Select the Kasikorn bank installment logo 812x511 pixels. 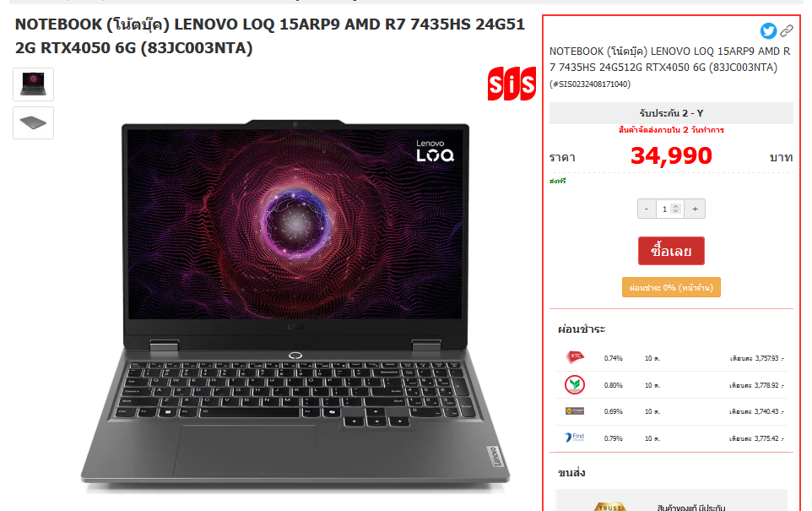click(574, 384)
